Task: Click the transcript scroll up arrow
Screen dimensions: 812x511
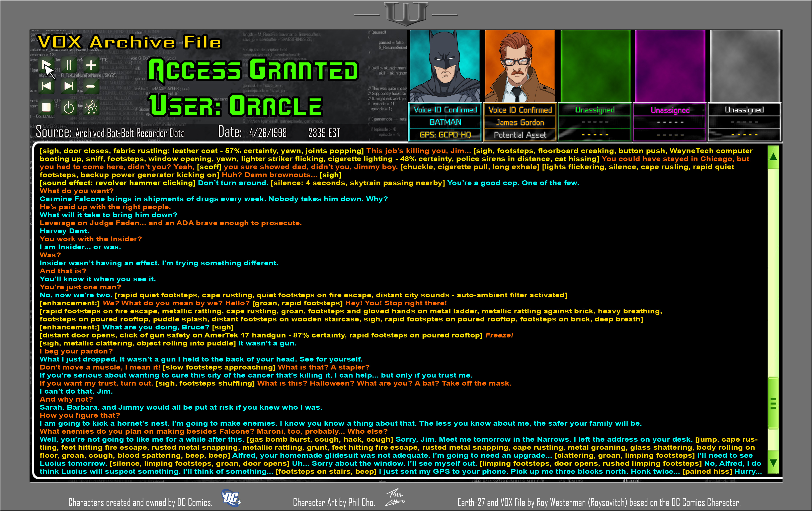Action: (773, 157)
